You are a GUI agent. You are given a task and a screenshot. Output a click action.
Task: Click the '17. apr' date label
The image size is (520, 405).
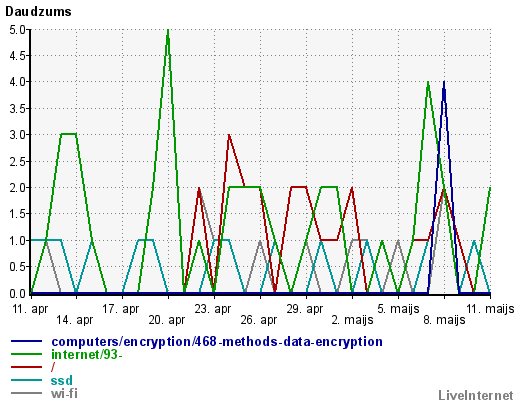[x=120, y=309]
